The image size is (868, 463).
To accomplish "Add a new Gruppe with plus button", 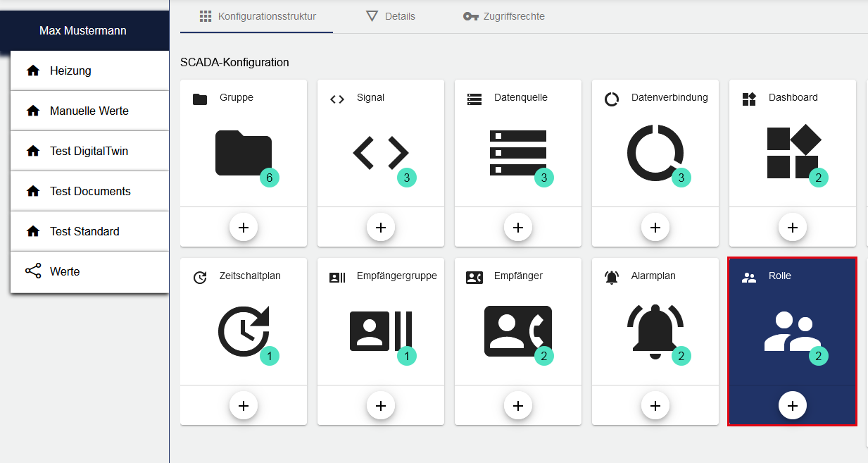I will pos(244,228).
